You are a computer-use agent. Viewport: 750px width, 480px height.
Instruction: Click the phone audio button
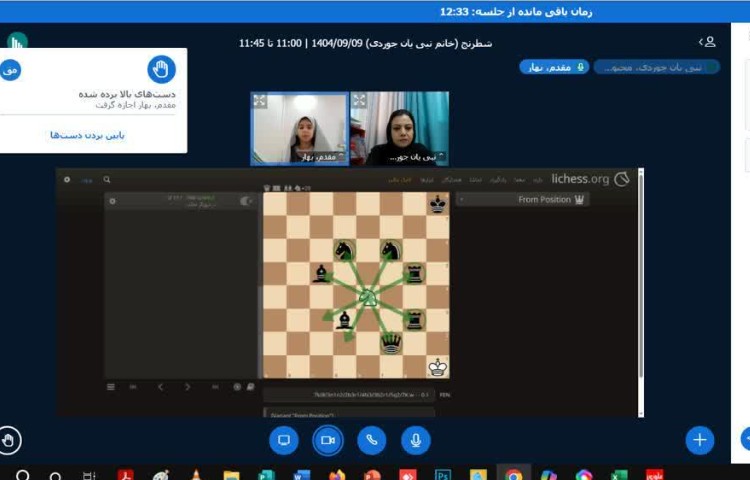[372, 440]
